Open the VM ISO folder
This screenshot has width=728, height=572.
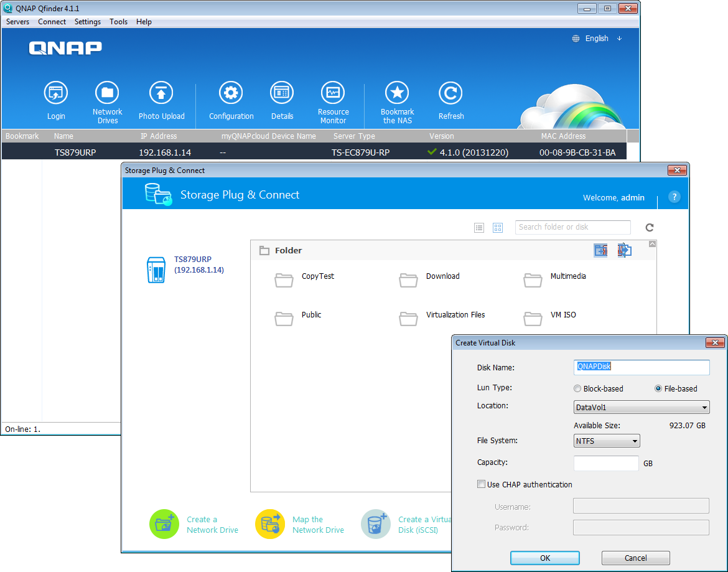[x=533, y=319]
